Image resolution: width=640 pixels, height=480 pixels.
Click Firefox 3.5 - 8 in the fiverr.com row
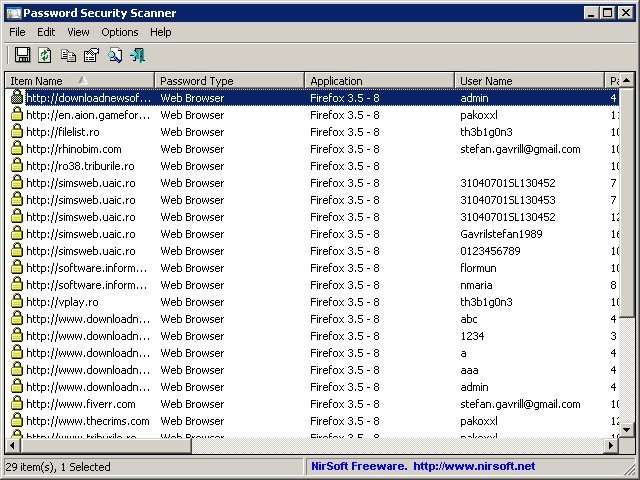click(x=344, y=404)
